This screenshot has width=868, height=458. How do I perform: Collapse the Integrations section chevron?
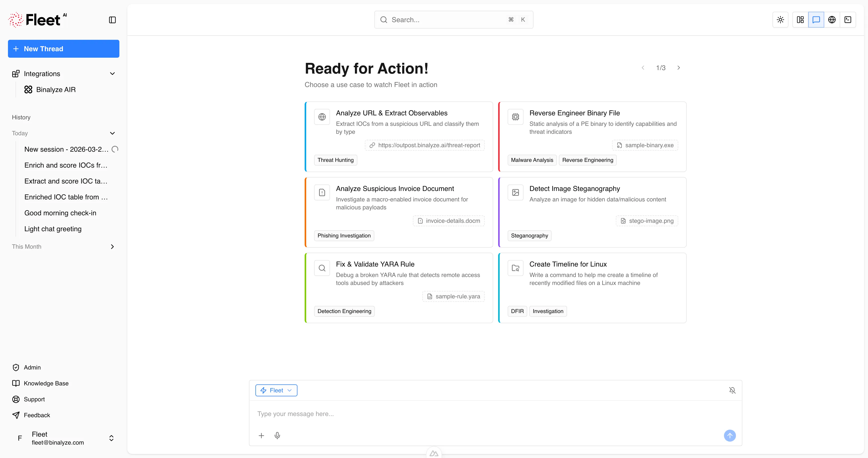(113, 74)
